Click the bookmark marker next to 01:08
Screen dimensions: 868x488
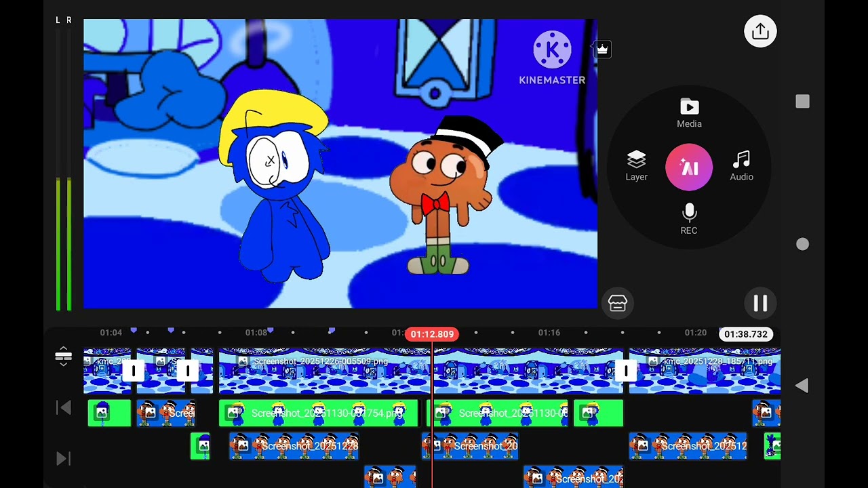click(x=271, y=330)
